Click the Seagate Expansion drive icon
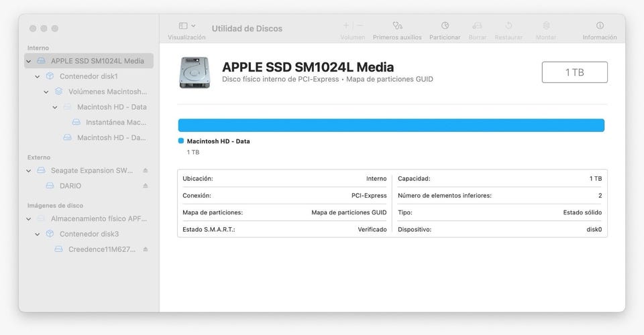 41,170
